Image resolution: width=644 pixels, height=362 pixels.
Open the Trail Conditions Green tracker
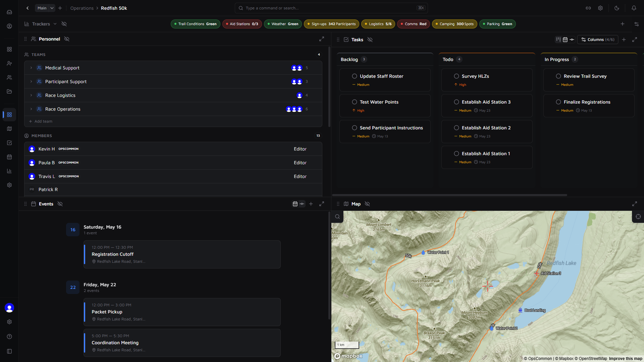click(196, 24)
